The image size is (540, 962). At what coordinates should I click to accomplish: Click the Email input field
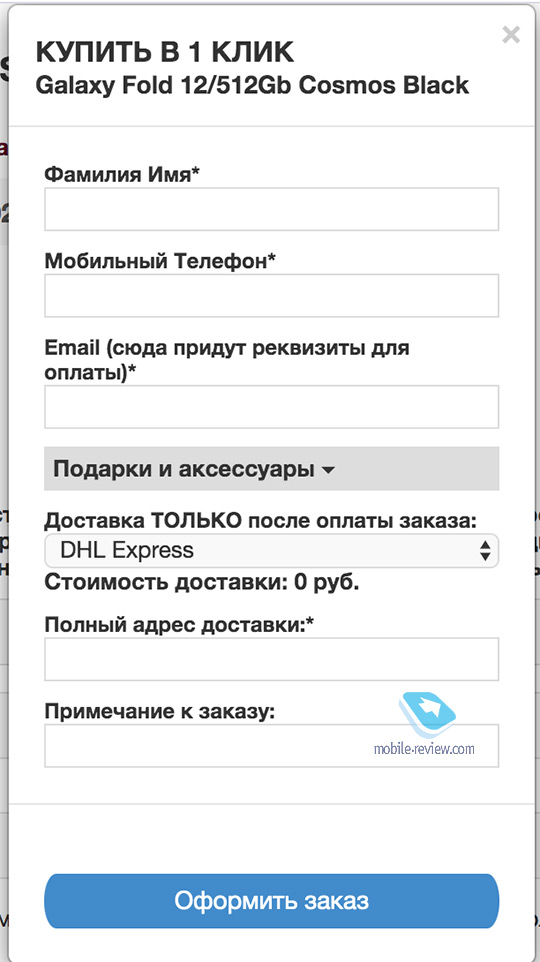pyautogui.click(x=271, y=407)
